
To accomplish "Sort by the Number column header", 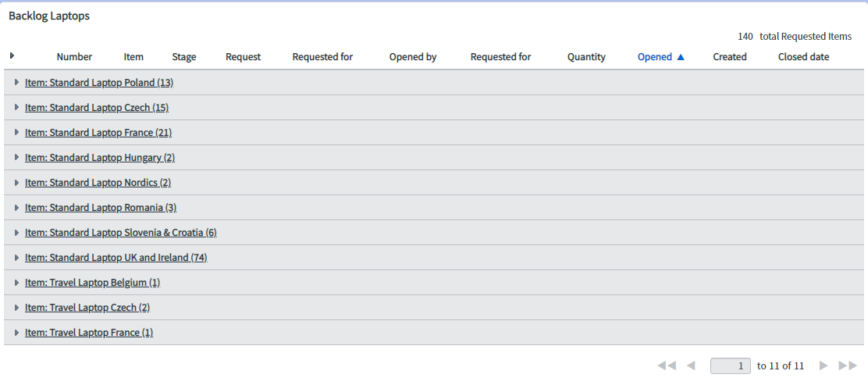I will coord(74,57).
